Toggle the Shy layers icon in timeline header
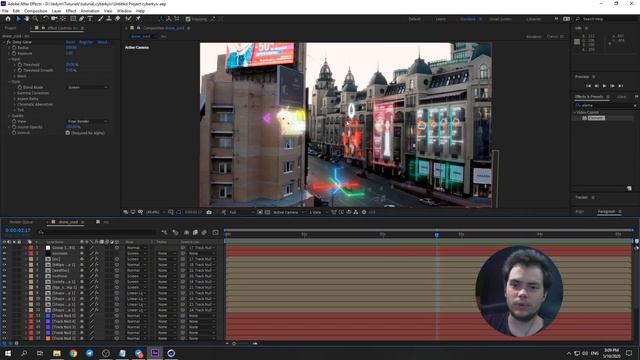Screen dimensions: 640x360 187,232
